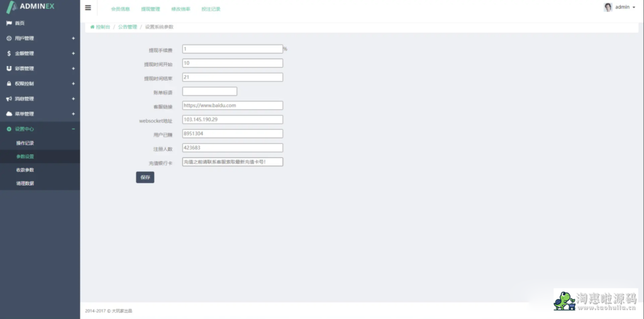Expand the 用户管理 sidebar menu
Image resolution: width=644 pixels, height=319 pixels.
(73, 38)
